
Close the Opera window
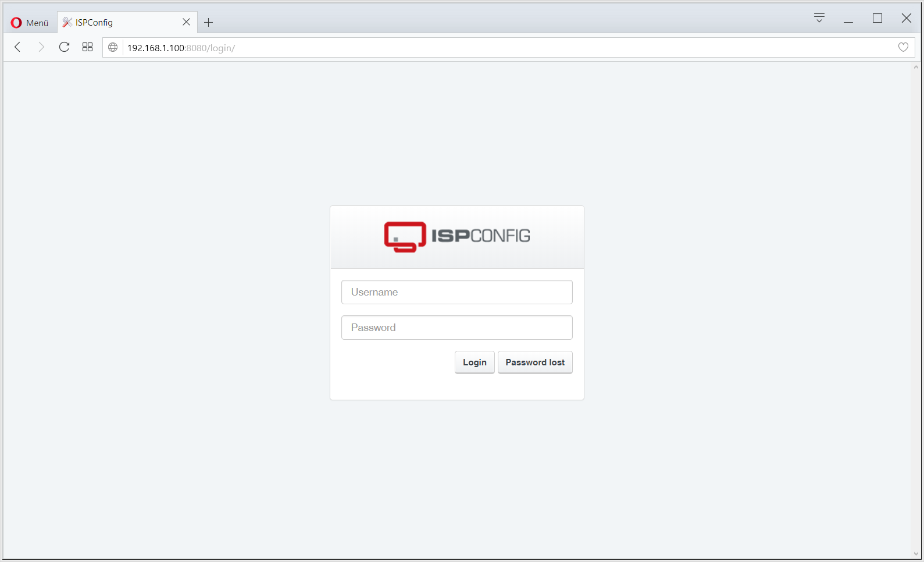point(907,19)
